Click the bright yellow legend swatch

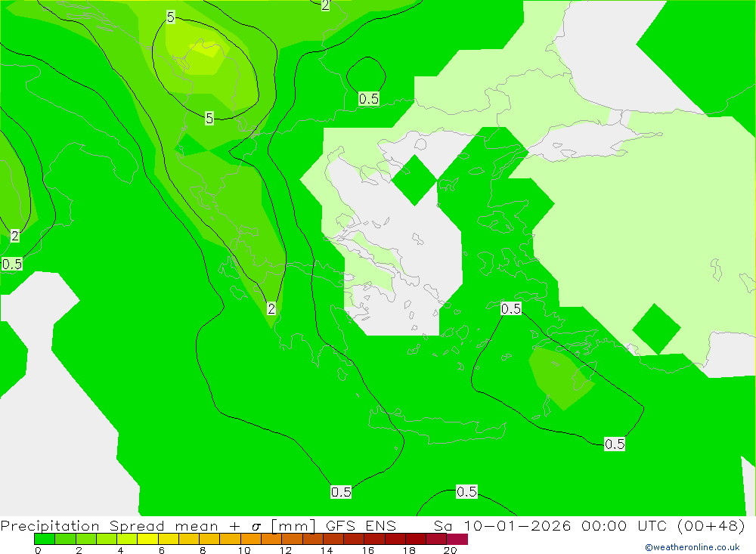click(x=147, y=539)
